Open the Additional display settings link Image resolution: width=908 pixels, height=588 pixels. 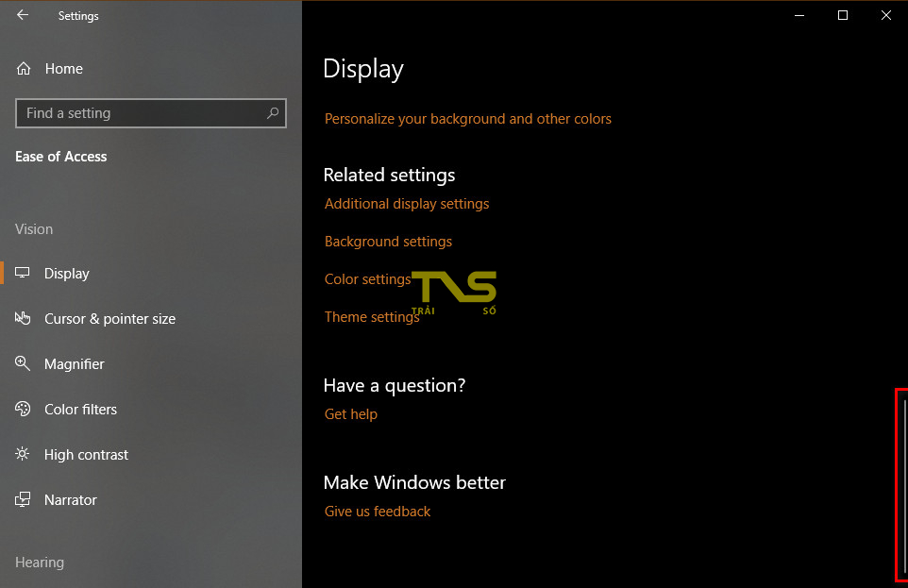click(406, 204)
